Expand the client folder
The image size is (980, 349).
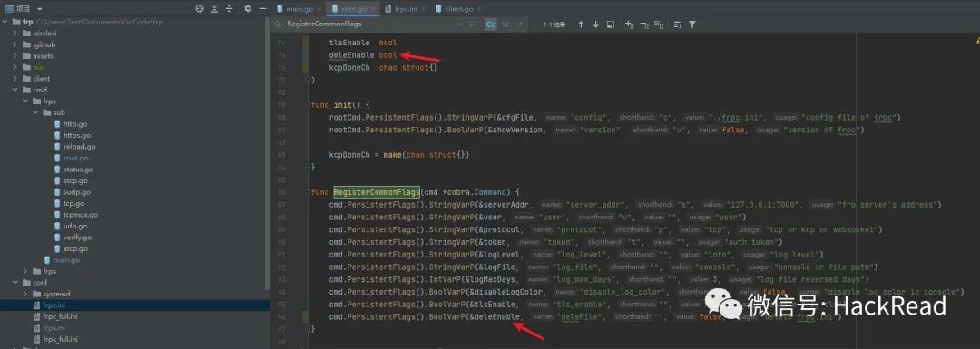click(x=15, y=79)
